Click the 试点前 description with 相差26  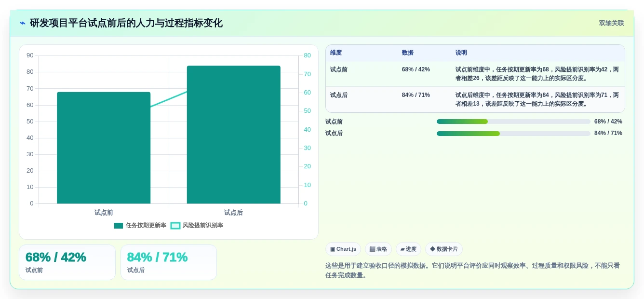[x=537, y=74]
